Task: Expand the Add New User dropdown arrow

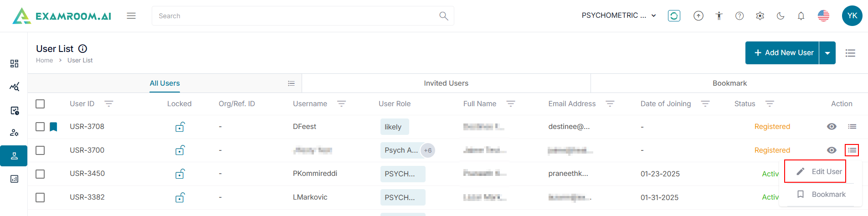Action: [x=827, y=53]
